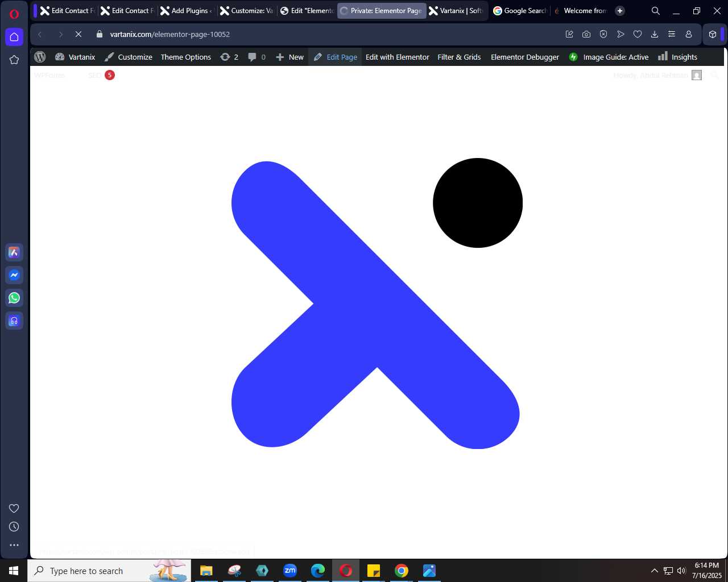The height and width of the screenshot is (582, 728).
Task: Open a new tab with plus button
Action: (620, 11)
